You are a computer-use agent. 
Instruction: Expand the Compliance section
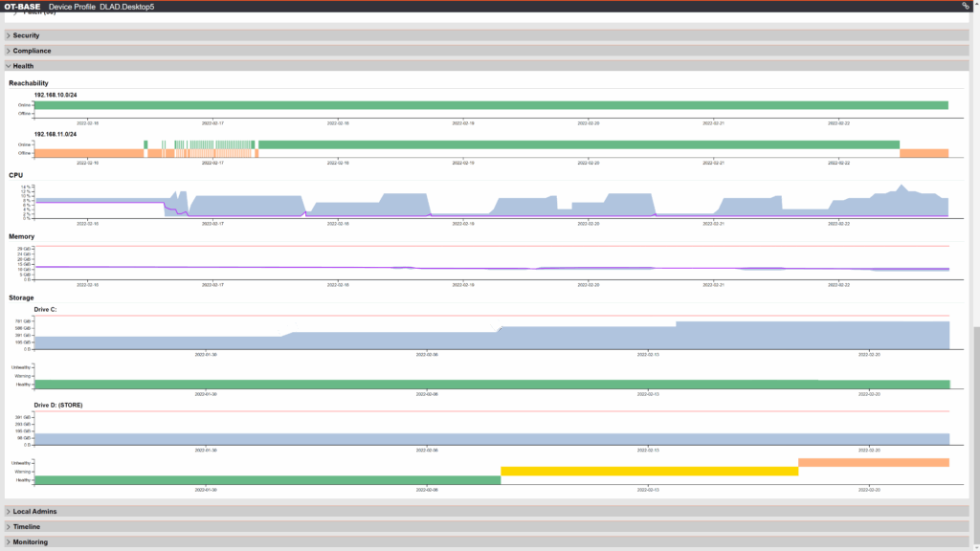point(32,51)
